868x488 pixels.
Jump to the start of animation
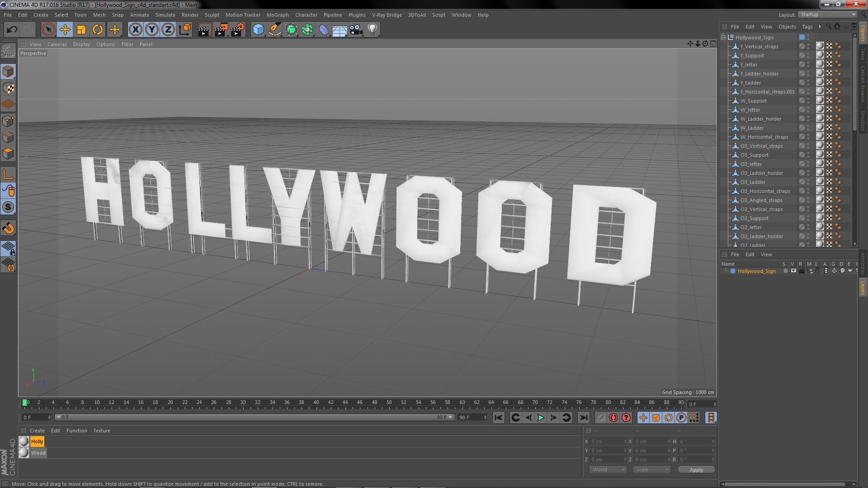(498, 418)
